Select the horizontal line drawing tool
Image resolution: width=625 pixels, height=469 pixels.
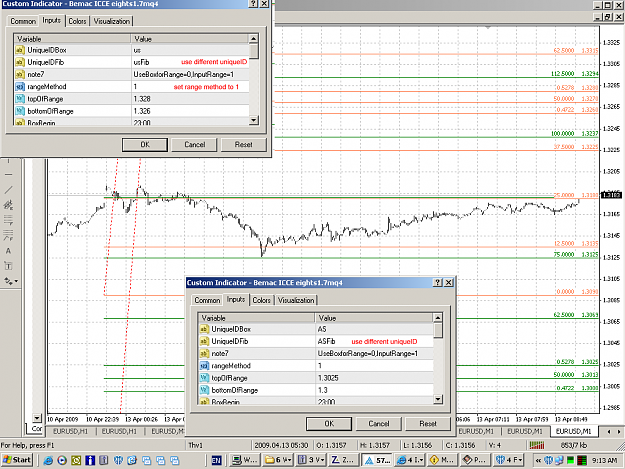point(8,175)
